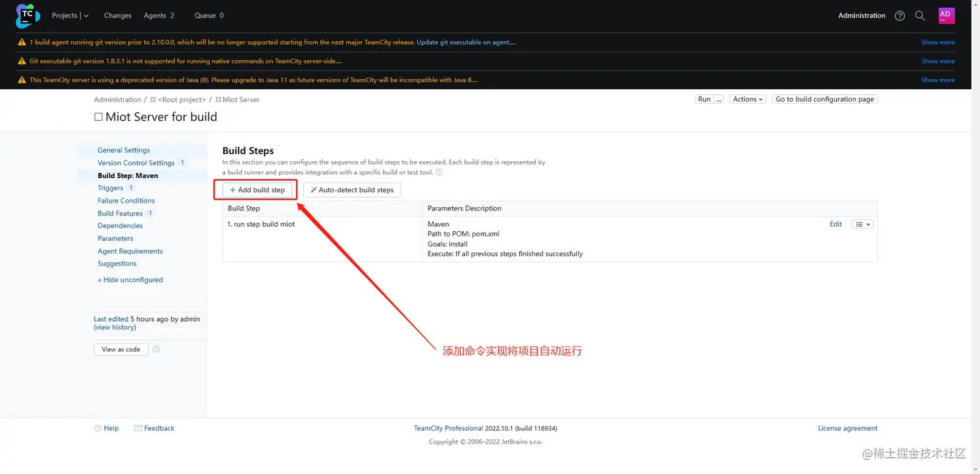Click 'Build Step' column header
Image resolution: width=980 pixels, height=474 pixels.
coord(244,209)
